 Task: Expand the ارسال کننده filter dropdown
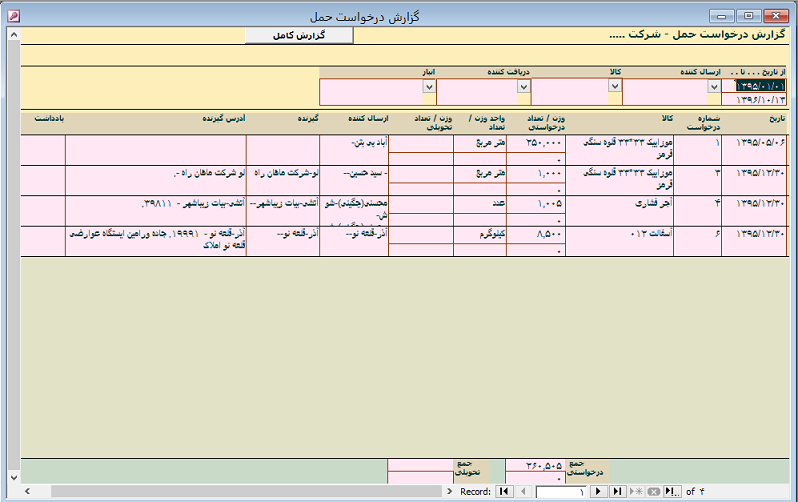[714, 87]
